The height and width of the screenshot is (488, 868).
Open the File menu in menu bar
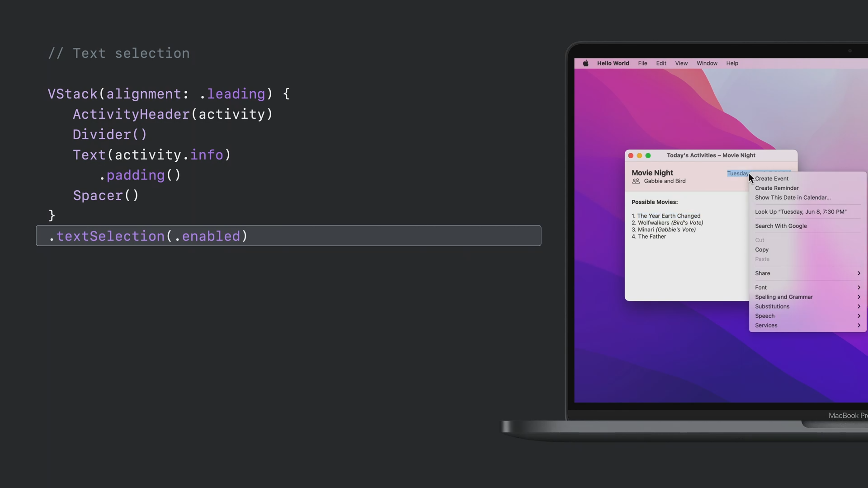point(642,63)
